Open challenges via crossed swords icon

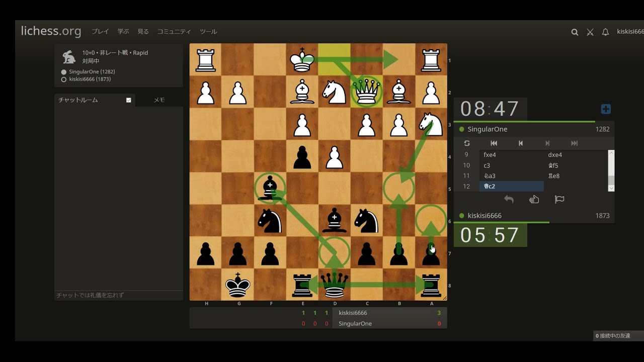point(590,32)
